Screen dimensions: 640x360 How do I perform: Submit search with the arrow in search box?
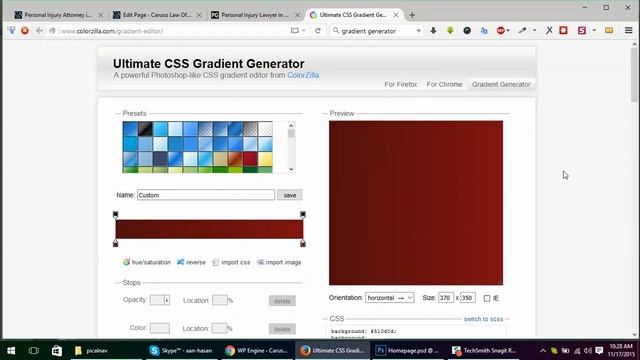coord(418,31)
